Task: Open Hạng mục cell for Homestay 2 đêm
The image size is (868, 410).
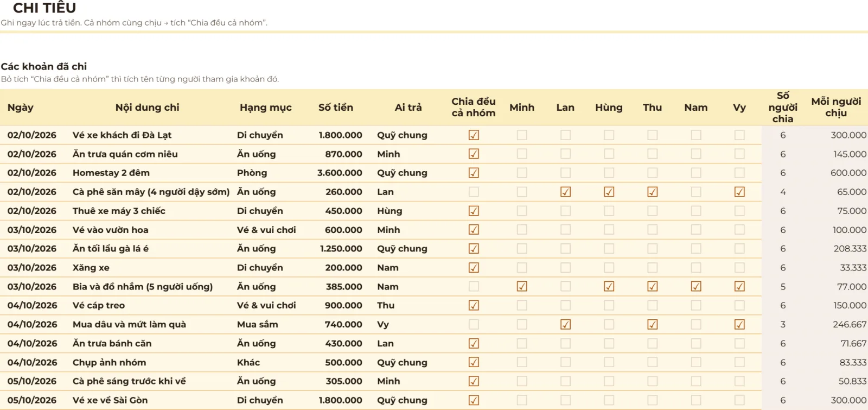Action: click(x=266, y=173)
